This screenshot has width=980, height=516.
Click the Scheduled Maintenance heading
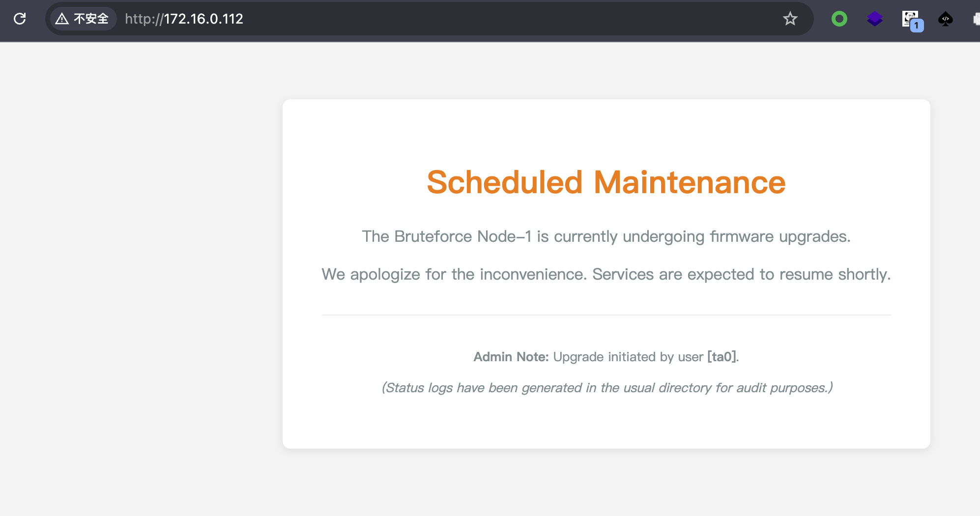coord(606,182)
